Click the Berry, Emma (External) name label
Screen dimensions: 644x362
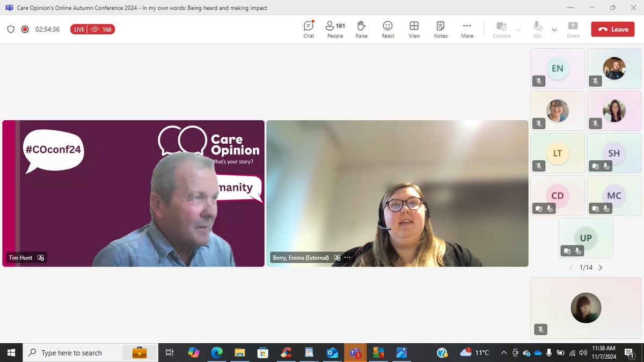click(x=300, y=258)
